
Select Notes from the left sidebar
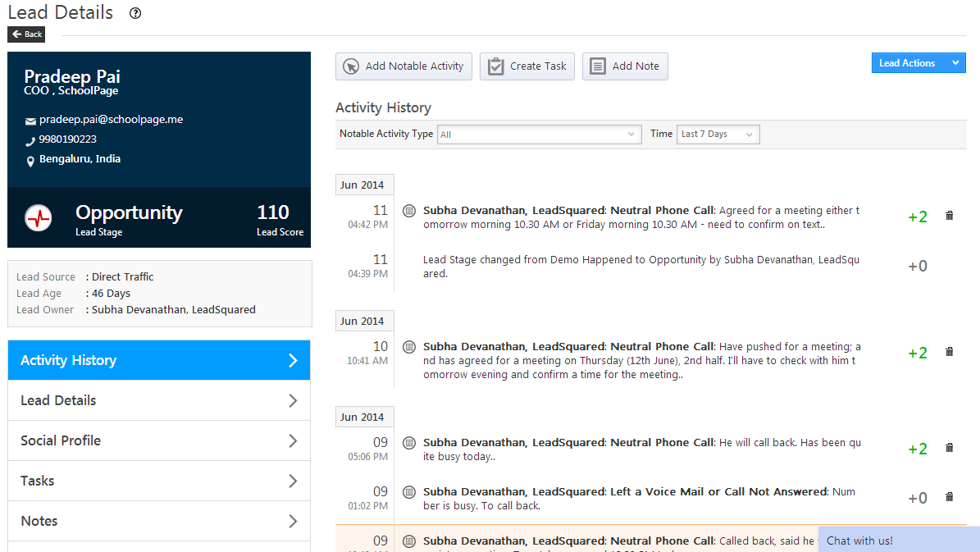point(158,521)
